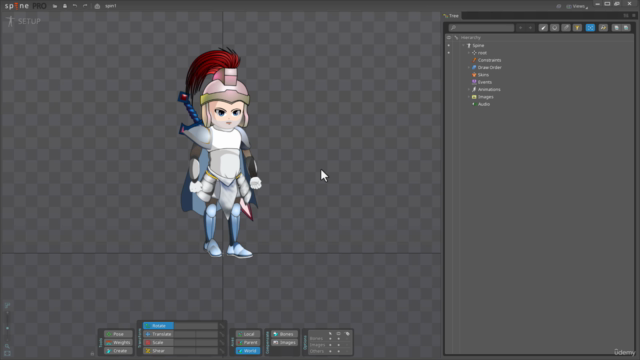Select the Weights tool
This screenshot has height=360, width=640.
coord(118,342)
